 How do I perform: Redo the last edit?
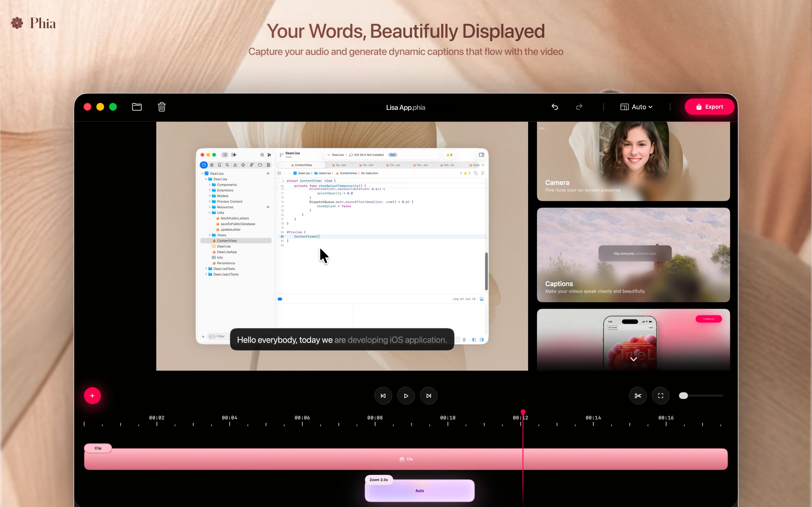coord(579,107)
